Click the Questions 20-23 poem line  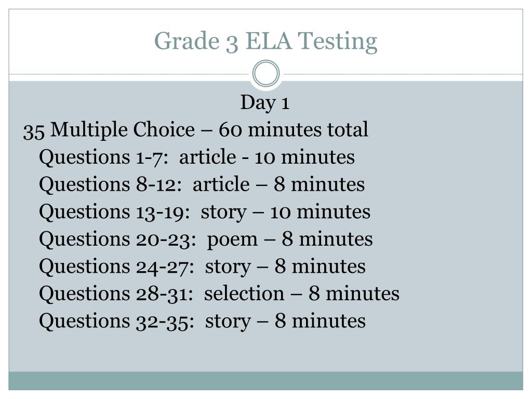[x=206, y=239]
